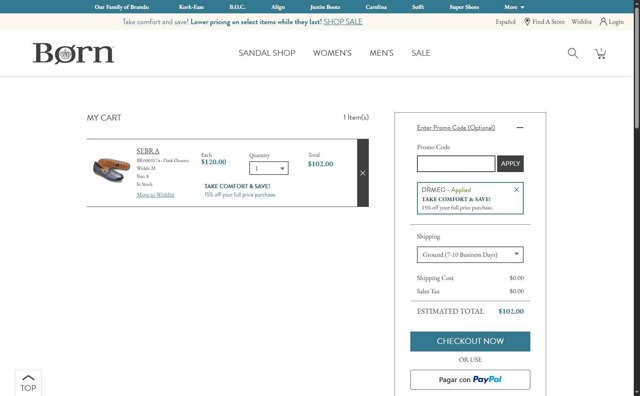
Task: Remove SEBRA item with the dark X bar
Action: click(362, 173)
